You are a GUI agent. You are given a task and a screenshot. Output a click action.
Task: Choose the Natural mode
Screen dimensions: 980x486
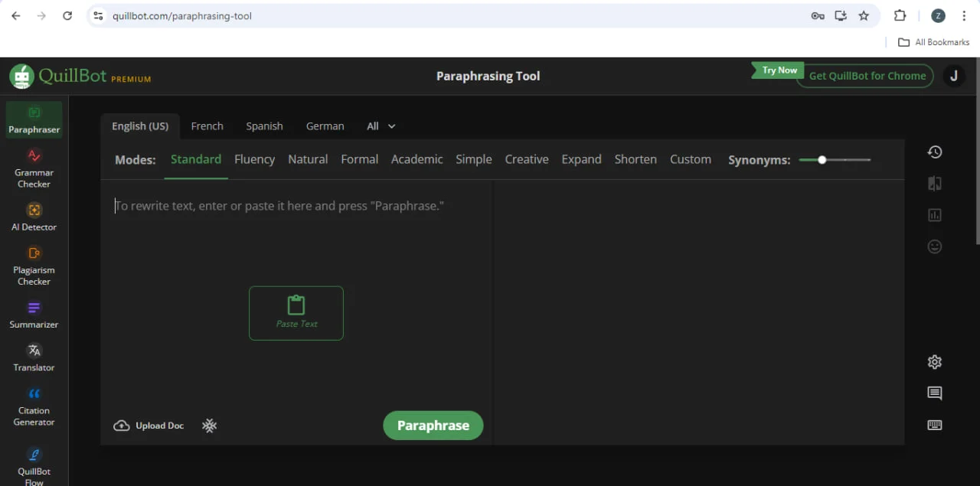tap(308, 159)
